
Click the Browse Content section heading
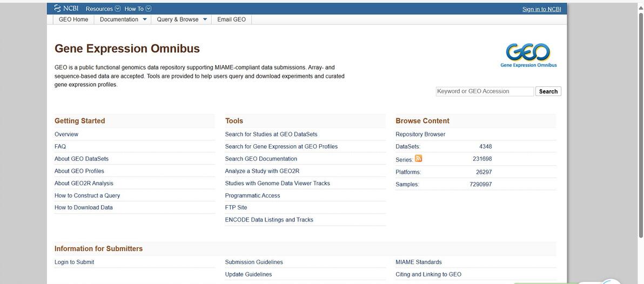pos(422,120)
